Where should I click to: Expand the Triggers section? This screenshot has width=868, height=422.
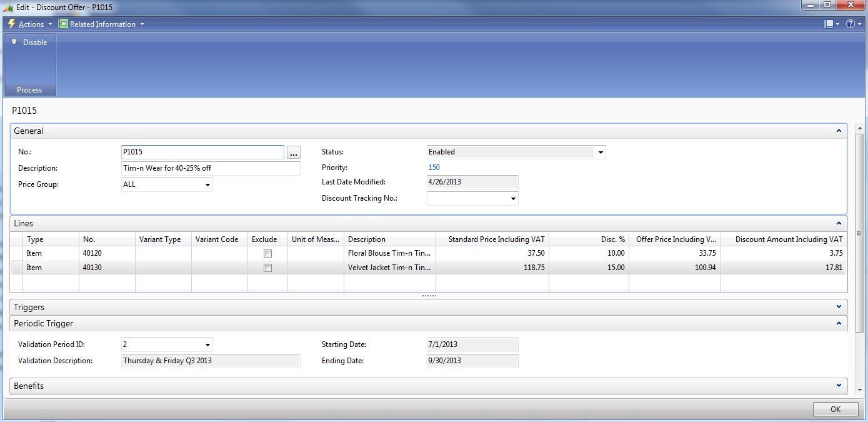pos(839,307)
